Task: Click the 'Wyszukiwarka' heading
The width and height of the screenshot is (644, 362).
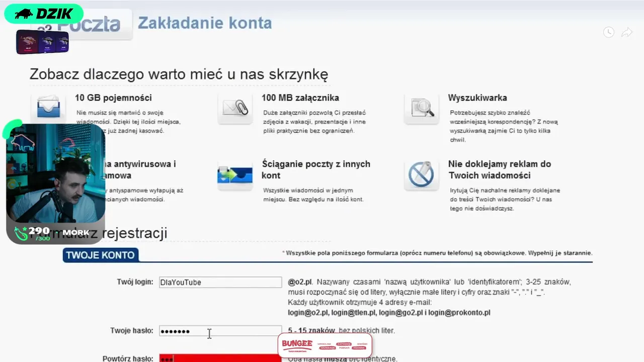Action: pyautogui.click(x=477, y=98)
